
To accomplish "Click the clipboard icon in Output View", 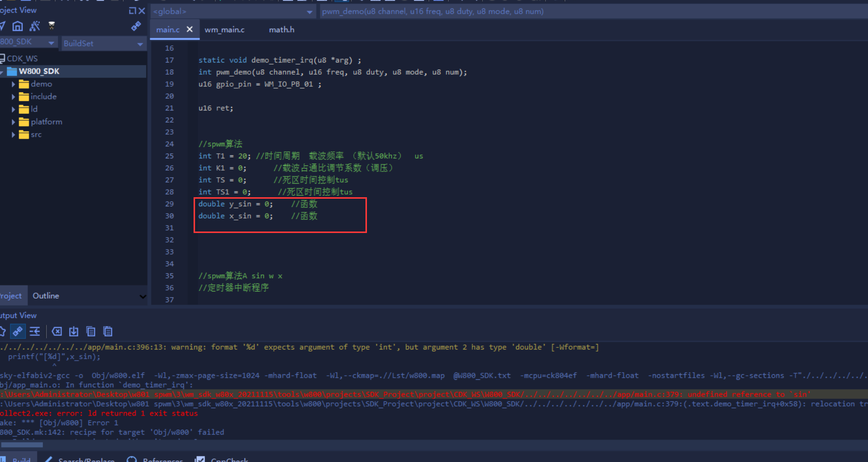I will (x=108, y=331).
